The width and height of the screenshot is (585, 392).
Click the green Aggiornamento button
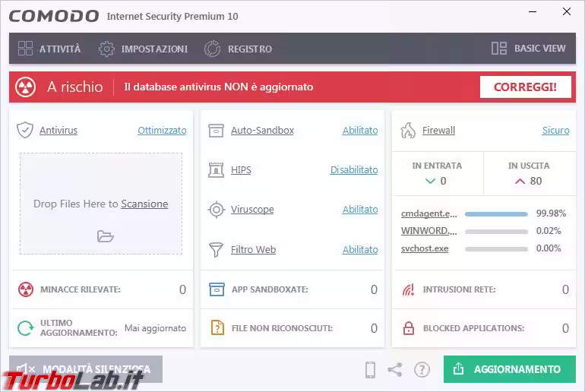509,369
